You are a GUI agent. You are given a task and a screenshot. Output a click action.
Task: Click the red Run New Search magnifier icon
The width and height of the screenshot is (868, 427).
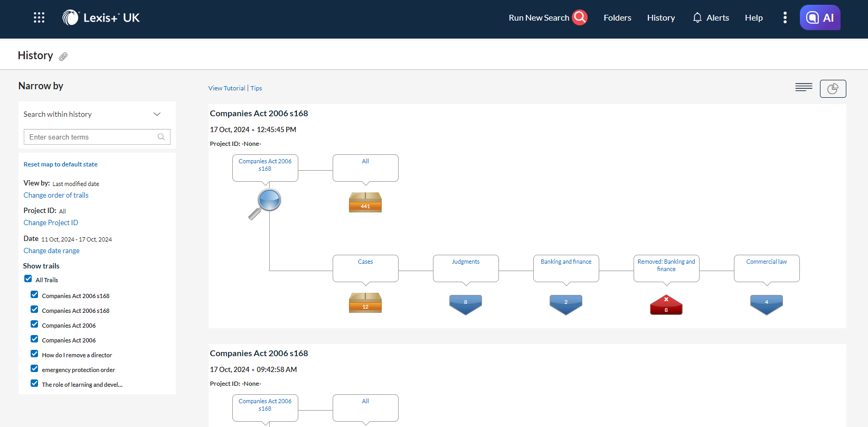click(580, 17)
